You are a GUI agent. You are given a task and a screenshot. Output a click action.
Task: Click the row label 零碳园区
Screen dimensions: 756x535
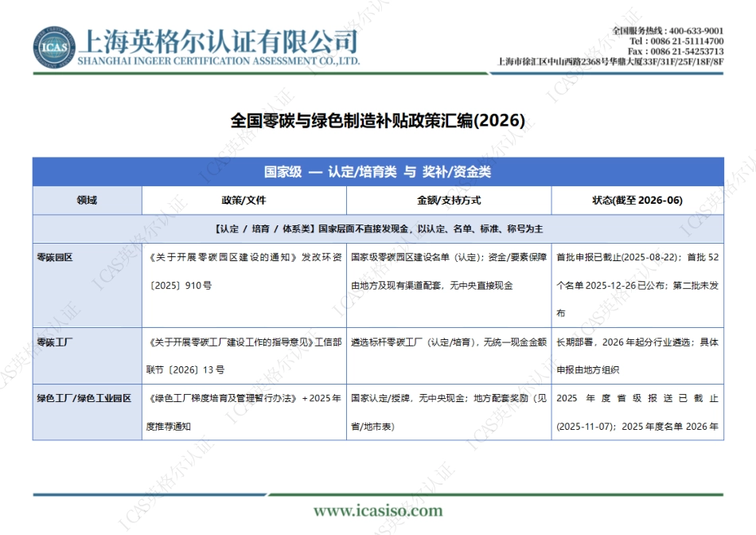tap(54, 258)
